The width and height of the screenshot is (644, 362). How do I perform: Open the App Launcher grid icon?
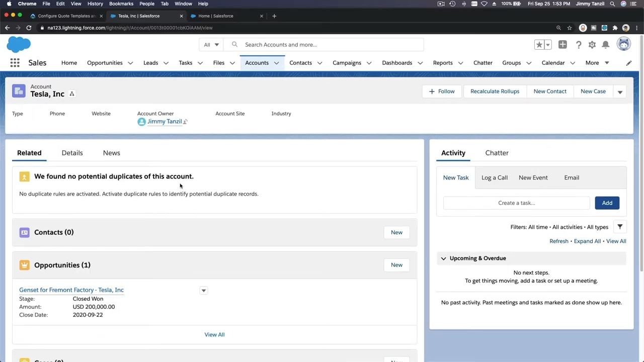click(x=15, y=63)
